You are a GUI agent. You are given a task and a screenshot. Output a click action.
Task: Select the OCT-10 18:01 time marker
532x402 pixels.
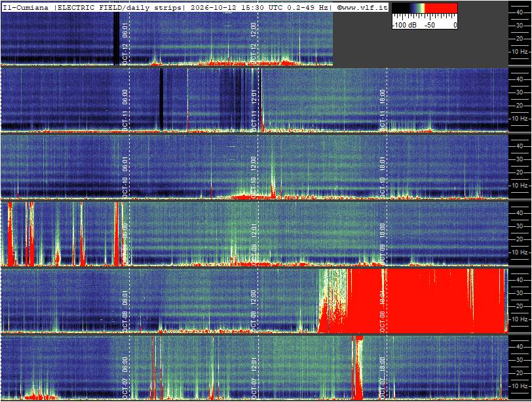[383, 177]
